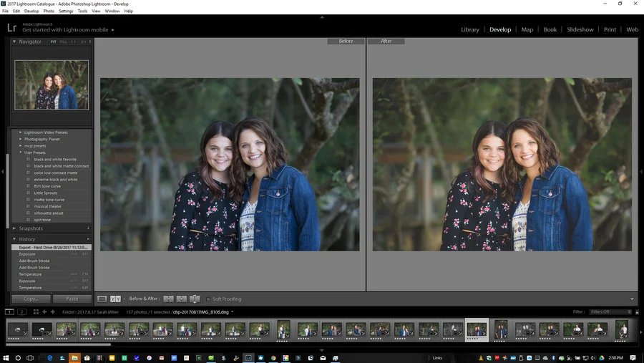Viewport: 644px width, 363px height.
Task: Expand Photography Planet presets folder
Action: click(21, 139)
